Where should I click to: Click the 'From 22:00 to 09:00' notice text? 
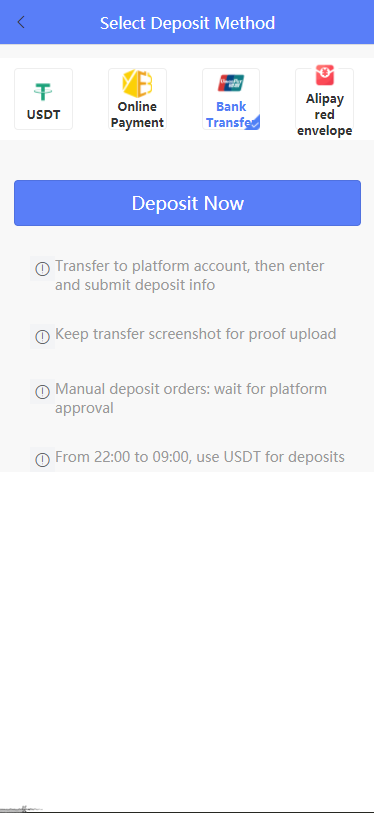200,457
